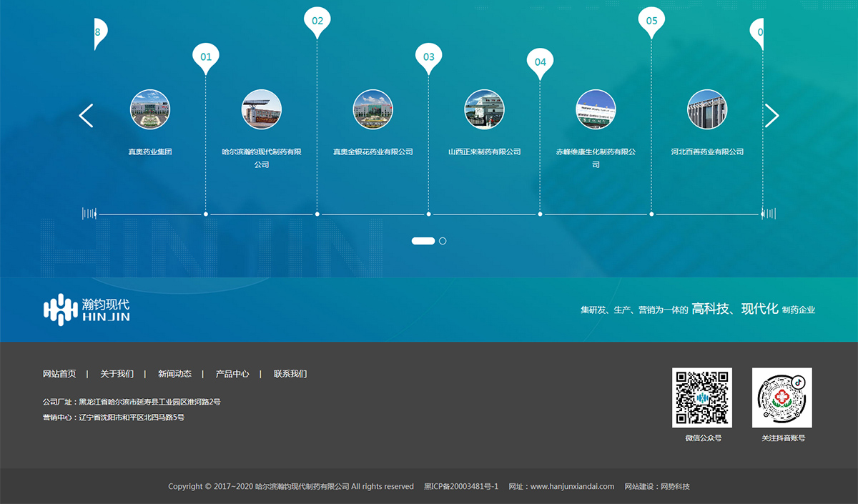Open 山西正来制药有限公司 circular photo
This screenshot has height=504, width=858.
coord(484,109)
